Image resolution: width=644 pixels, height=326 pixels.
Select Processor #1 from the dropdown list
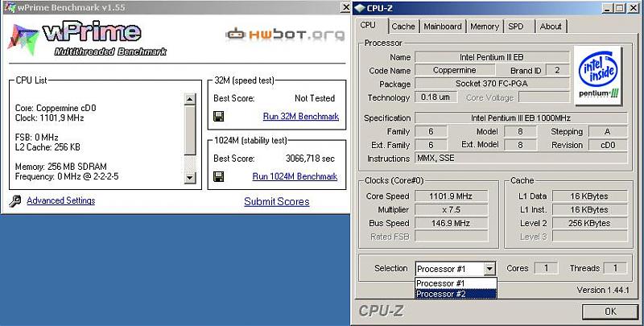click(456, 283)
